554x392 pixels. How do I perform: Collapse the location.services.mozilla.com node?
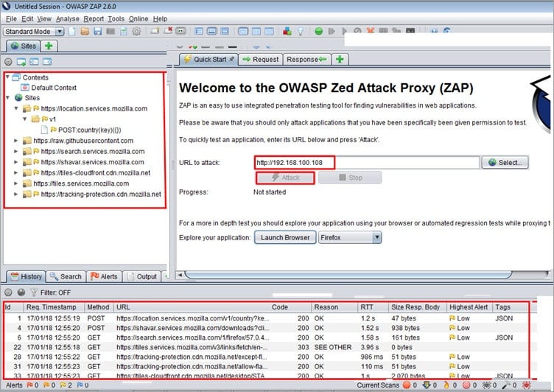click(x=16, y=108)
